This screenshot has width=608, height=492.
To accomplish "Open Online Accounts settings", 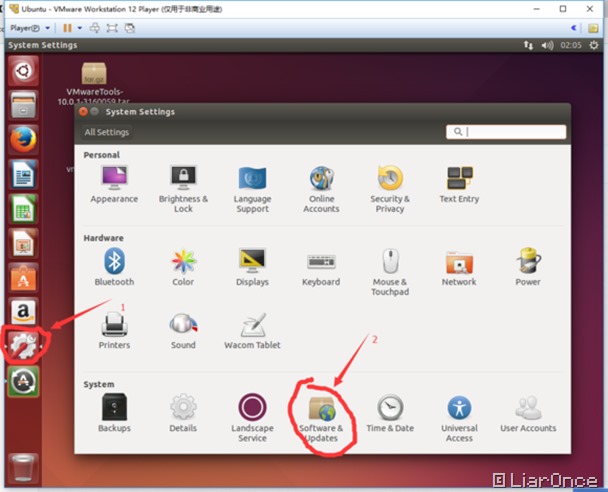I will pos(321,189).
